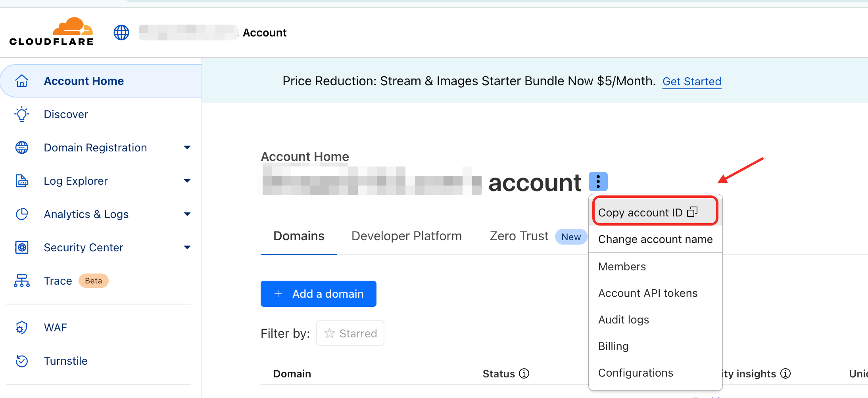Click the Discover lightbulb icon
868x398 pixels.
point(22,114)
